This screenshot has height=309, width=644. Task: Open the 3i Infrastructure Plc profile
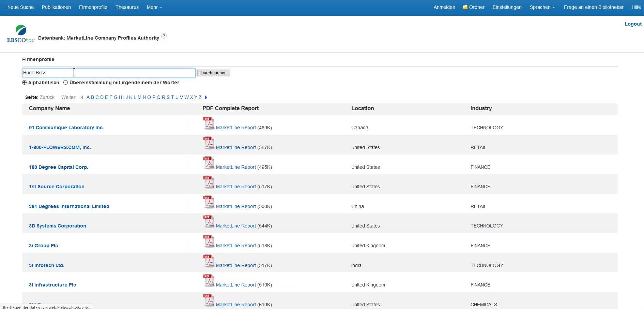pyautogui.click(x=52, y=285)
